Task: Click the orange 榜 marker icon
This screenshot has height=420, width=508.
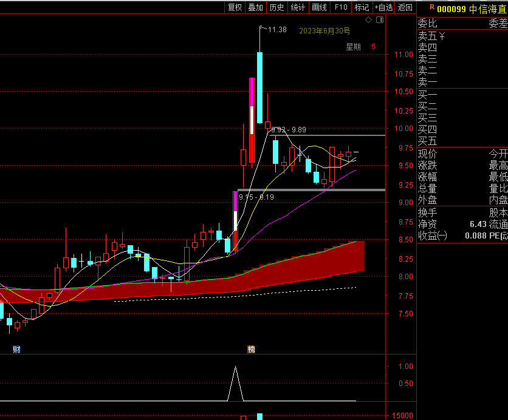Action: pos(251,350)
